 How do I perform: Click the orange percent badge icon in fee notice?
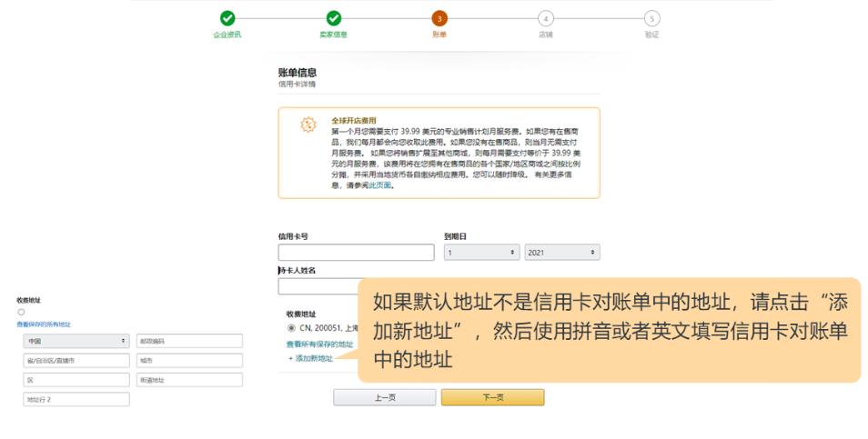click(308, 125)
